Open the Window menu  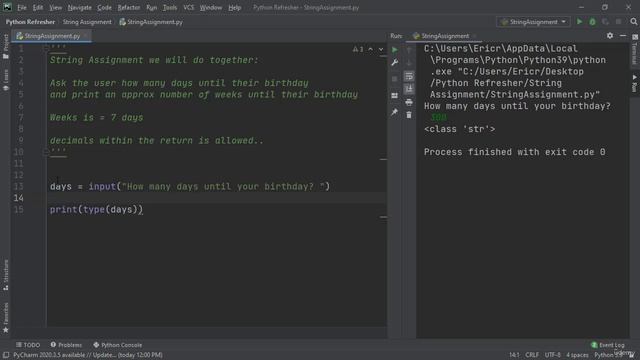(211, 7)
